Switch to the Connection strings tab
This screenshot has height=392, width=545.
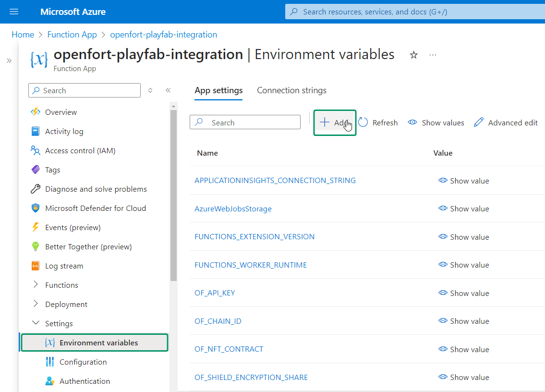tap(291, 90)
